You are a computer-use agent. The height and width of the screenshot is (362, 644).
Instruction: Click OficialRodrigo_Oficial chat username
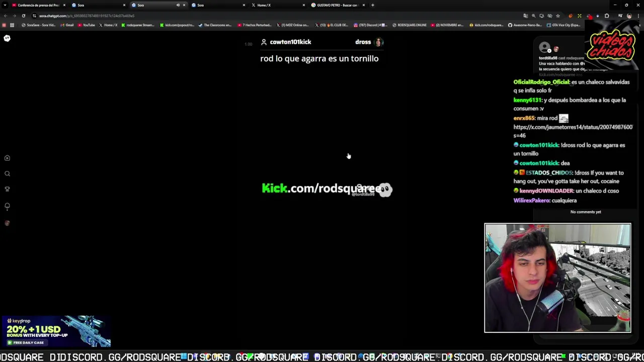tap(541, 82)
